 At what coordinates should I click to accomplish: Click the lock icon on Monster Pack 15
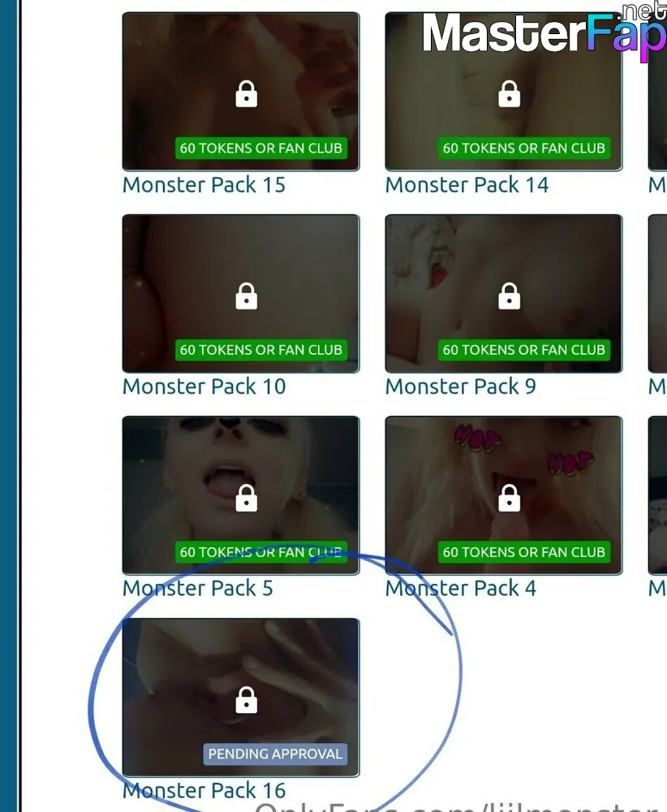(247, 94)
